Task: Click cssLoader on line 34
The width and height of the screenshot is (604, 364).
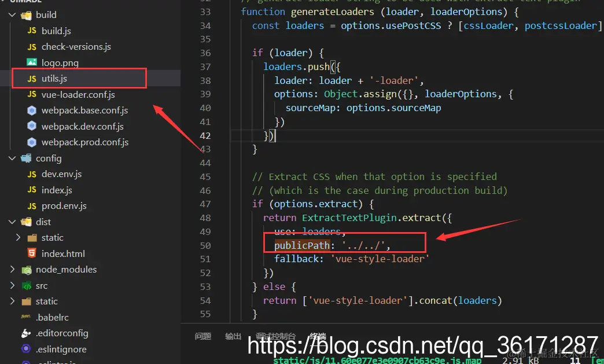Action: (488, 26)
